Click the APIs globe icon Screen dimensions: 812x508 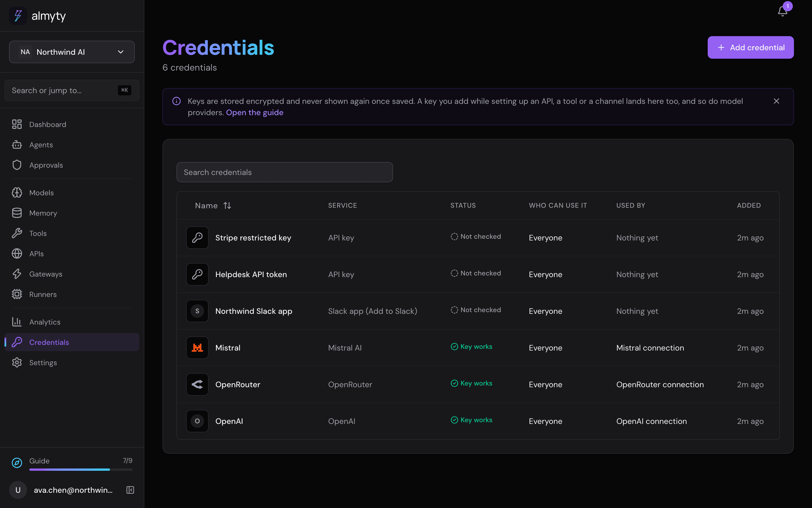coord(17,254)
